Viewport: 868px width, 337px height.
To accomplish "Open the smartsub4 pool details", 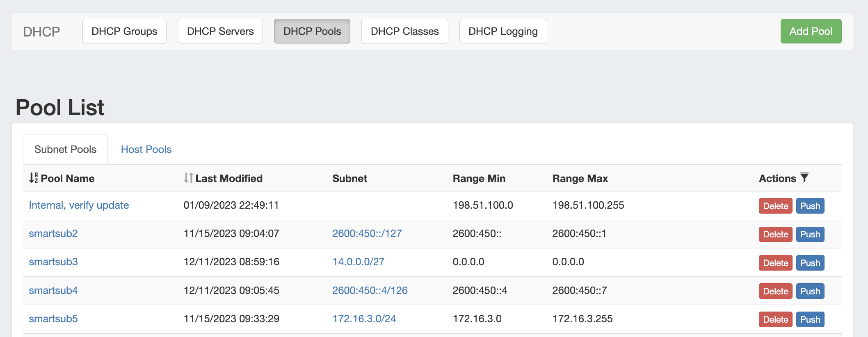I will 53,291.
